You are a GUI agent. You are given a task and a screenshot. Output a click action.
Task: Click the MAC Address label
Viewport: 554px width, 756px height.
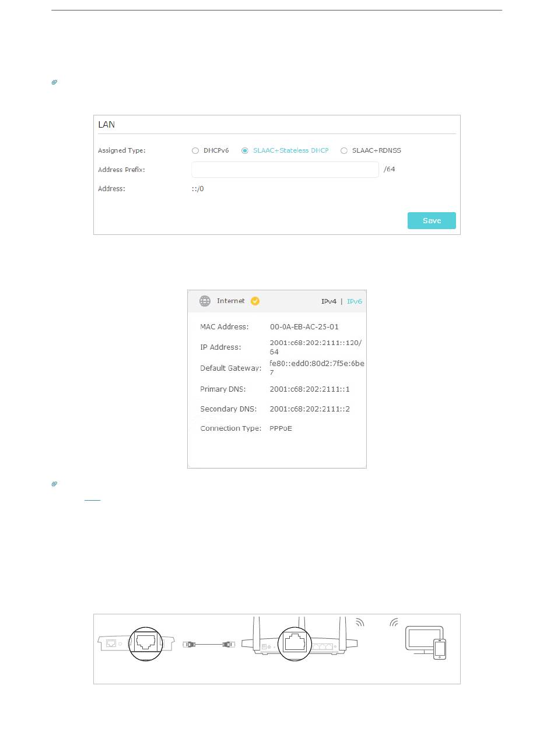coord(224,327)
